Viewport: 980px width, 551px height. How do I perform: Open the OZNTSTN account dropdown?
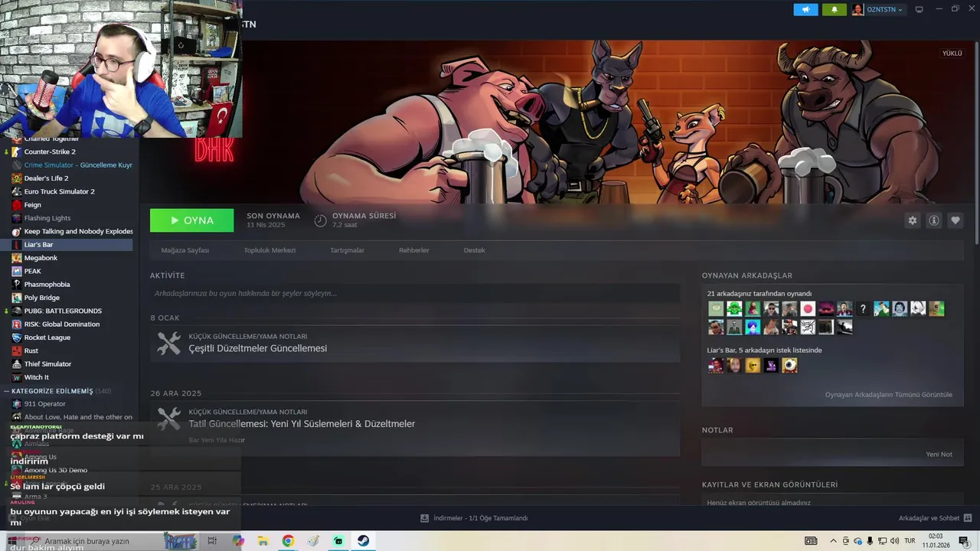tap(878, 9)
